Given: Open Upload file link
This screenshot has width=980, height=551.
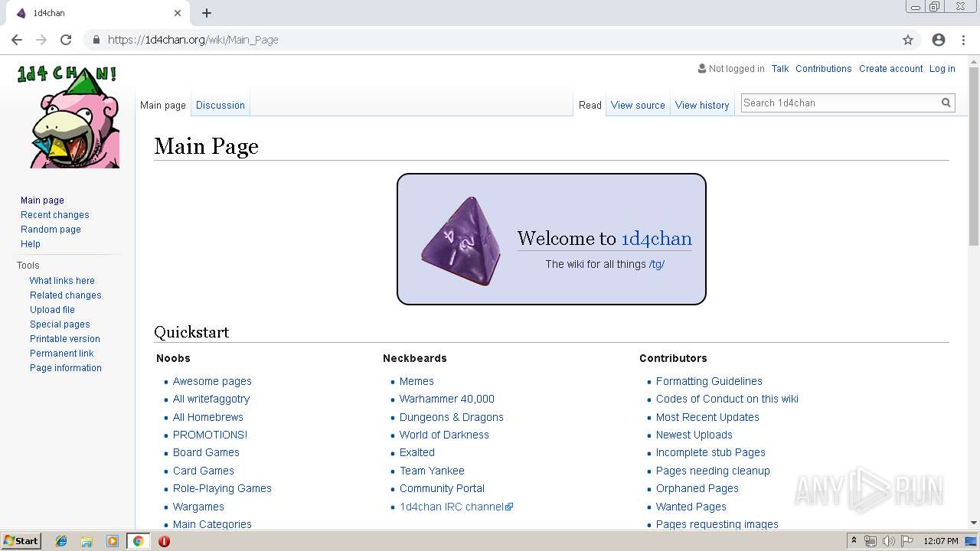Looking at the screenshot, I should point(52,310).
